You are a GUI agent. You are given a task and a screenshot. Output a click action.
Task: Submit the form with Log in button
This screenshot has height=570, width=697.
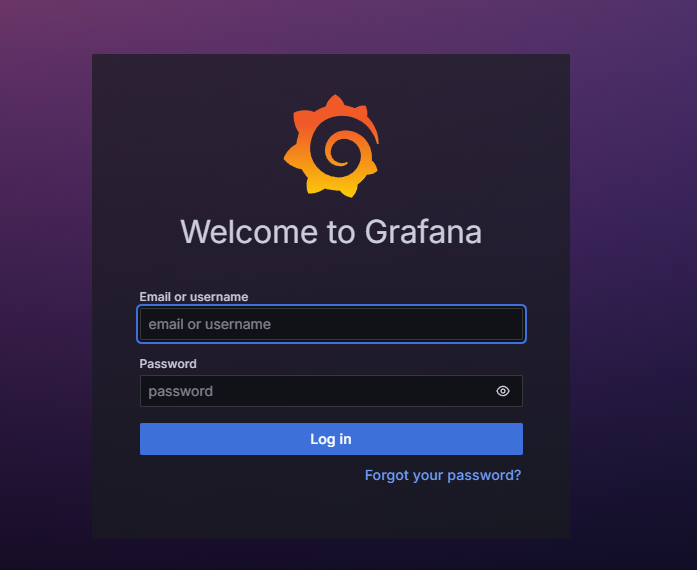331,439
